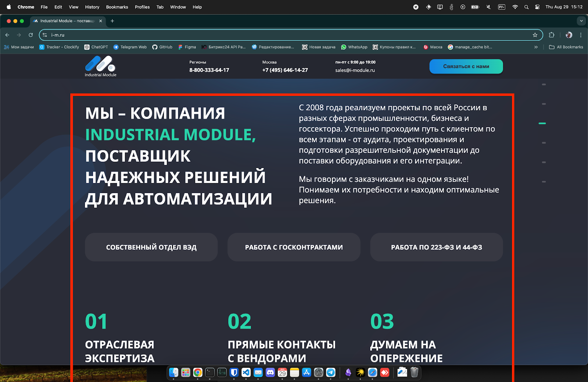The height and width of the screenshot is (382, 588).
Task: Open Discord from the dock
Action: tap(270, 372)
